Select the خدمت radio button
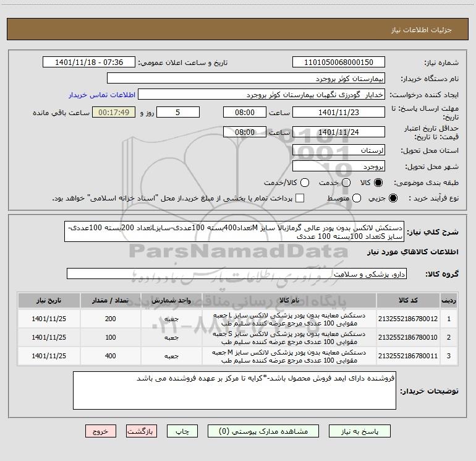Image resolution: width=476 pixels, height=461 pixels. pos(346,183)
